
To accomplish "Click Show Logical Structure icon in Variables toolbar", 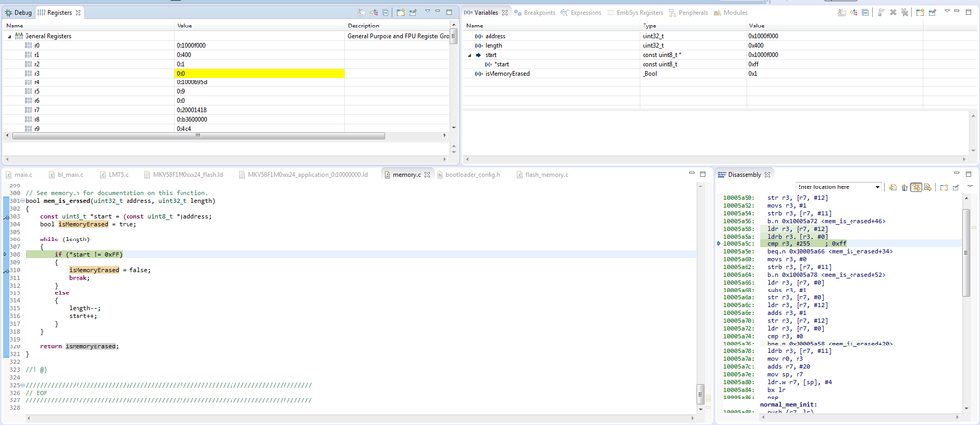I will (x=853, y=12).
